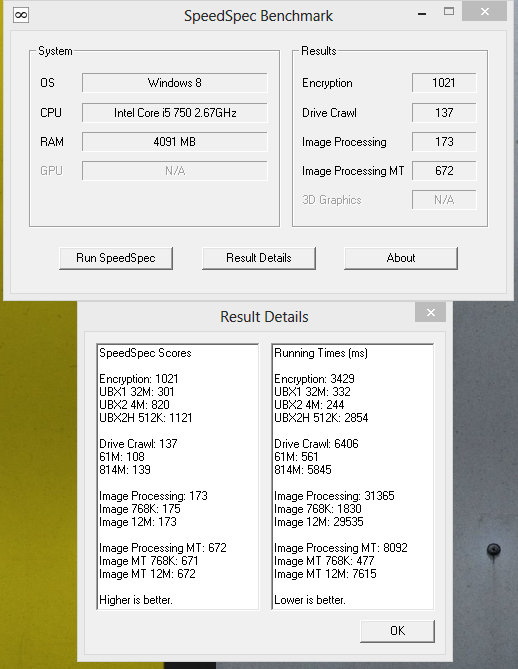Image resolution: width=518 pixels, height=669 pixels.
Task: Select 'Encryption: 1021' score line
Action: pyautogui.click(x=139, y=379)
